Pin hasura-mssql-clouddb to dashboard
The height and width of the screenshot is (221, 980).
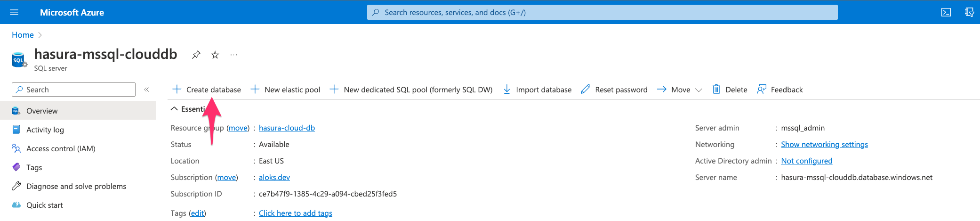click(x=196, y=55)
